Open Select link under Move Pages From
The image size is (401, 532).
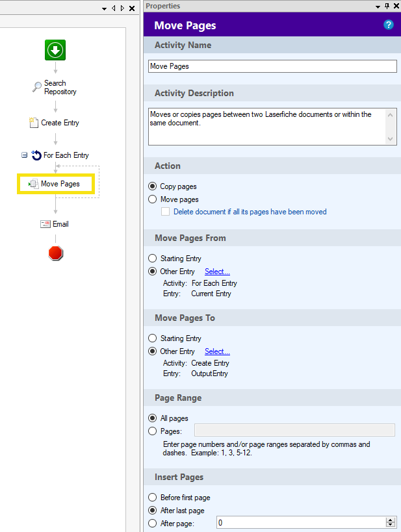coord(217,272)
